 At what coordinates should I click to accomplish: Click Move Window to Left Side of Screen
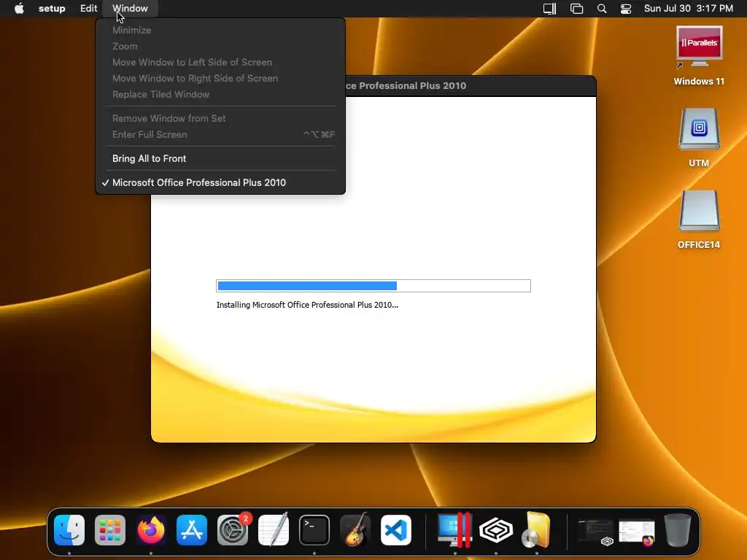click(220, 63)
